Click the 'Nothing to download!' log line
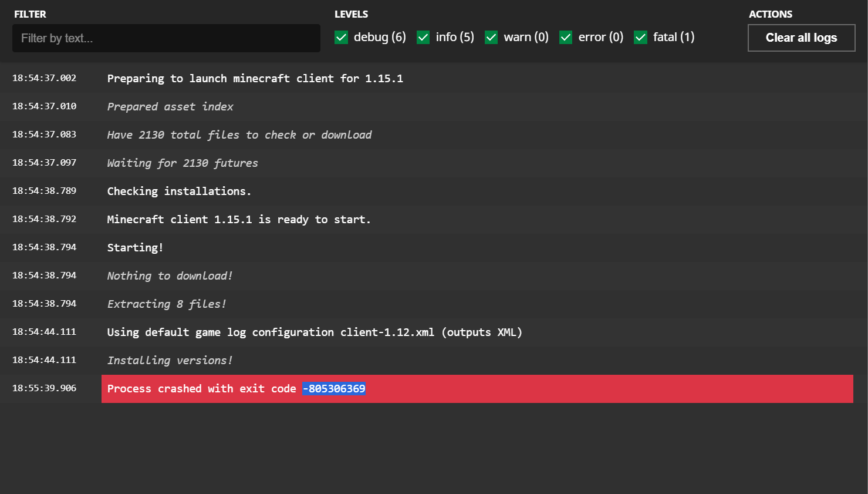Image resolution: width=868 pixels, height=494 pixels. (x=170, y=276)
